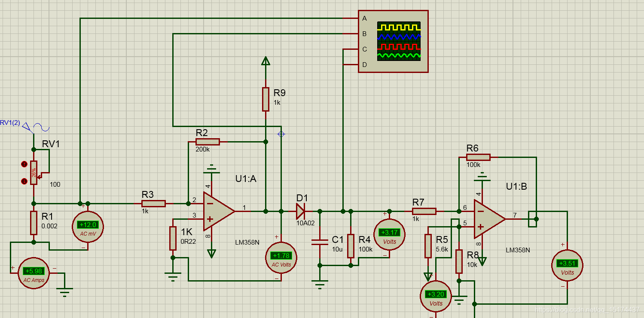This screenshot has width=644, height=318.
Task: Select resistor R7 symbol
Action: coord(424,211)
